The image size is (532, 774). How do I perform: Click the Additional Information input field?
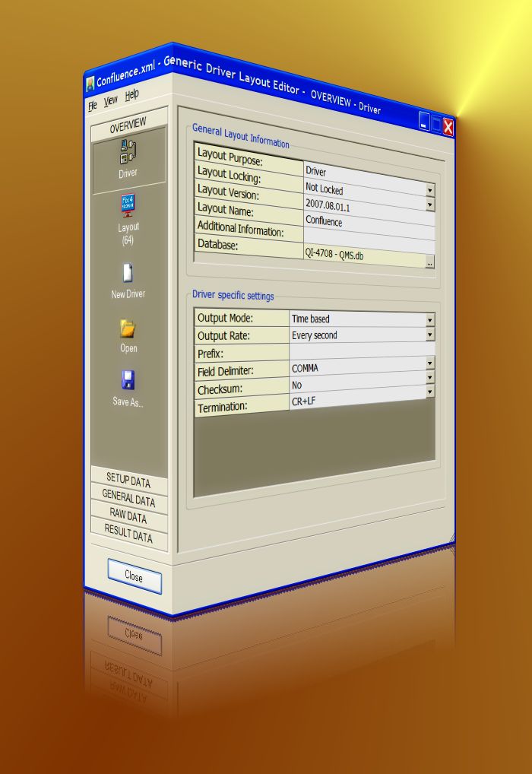(x=369, y=240)
